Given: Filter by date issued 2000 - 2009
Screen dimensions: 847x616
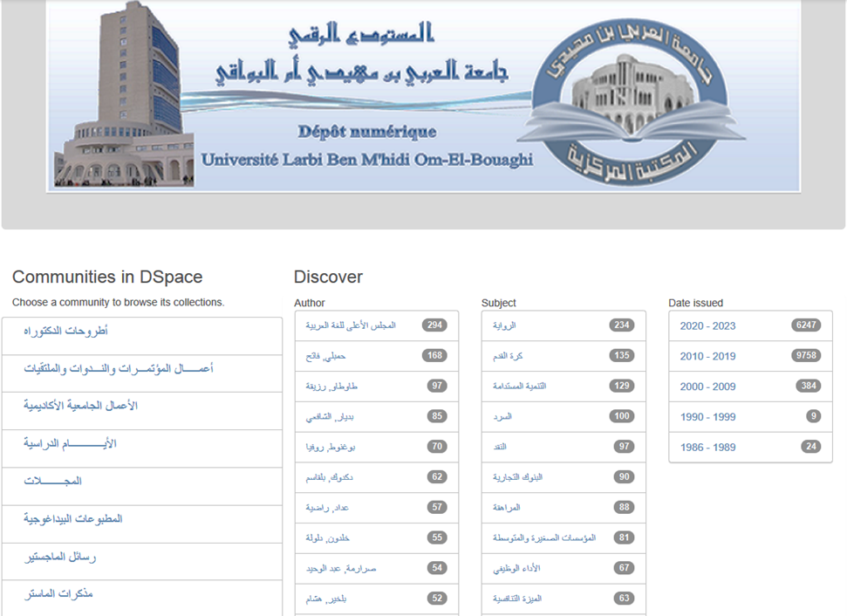Looking at the screenshot, I should 707,387.
